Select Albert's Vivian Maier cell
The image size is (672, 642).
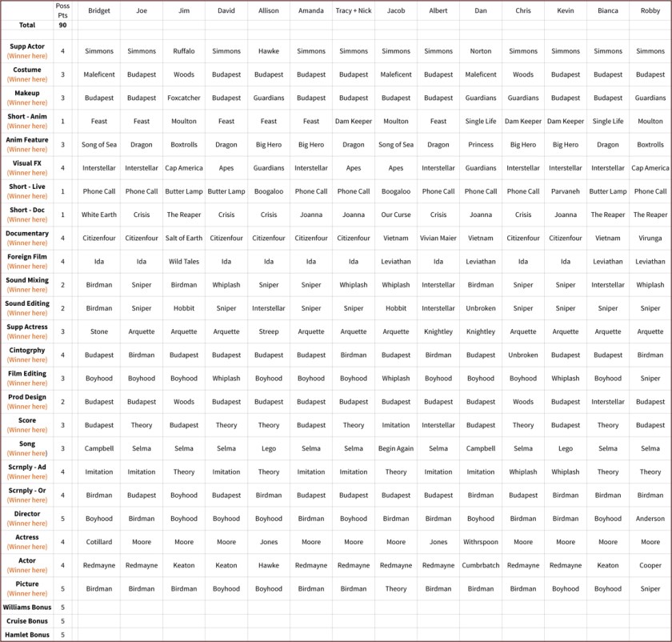point(438,239)
